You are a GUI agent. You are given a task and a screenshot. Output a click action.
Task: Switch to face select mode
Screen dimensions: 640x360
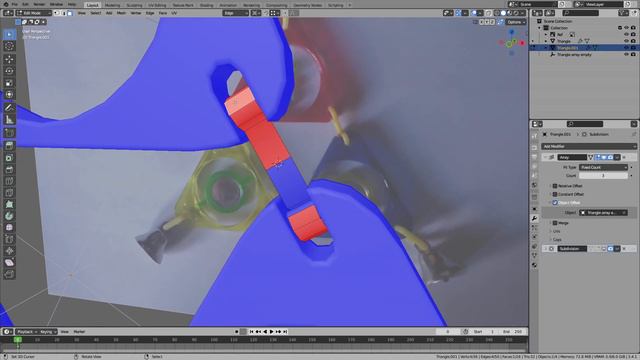tap(70, 13)
